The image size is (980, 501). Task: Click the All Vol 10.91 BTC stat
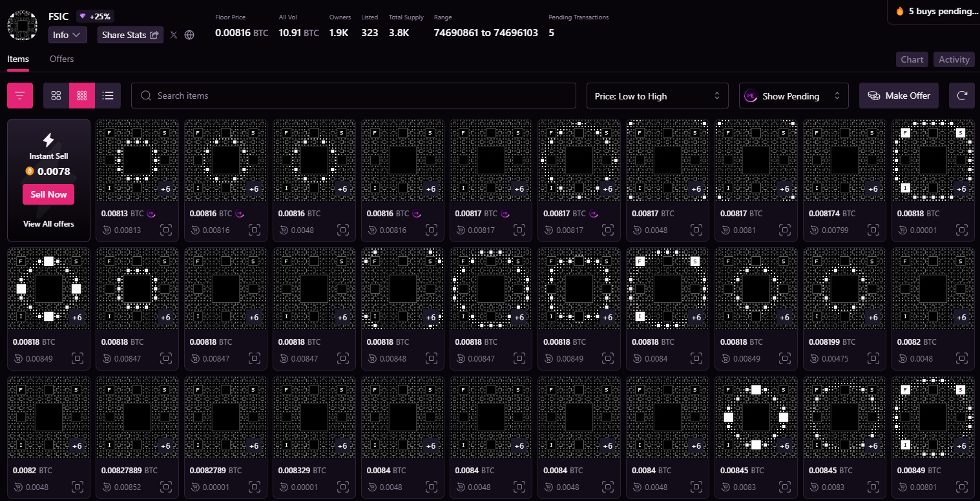click(x=299, y=32)
